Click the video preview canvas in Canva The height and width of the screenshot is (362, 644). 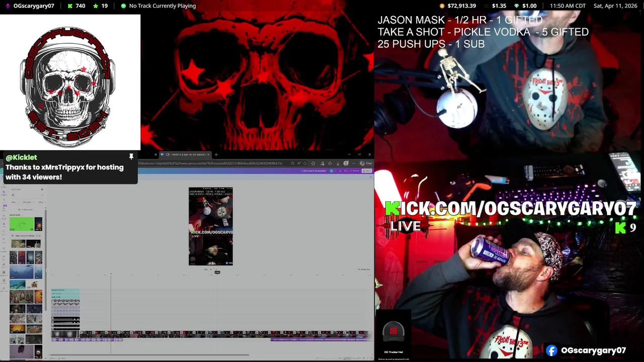[211, 226]
